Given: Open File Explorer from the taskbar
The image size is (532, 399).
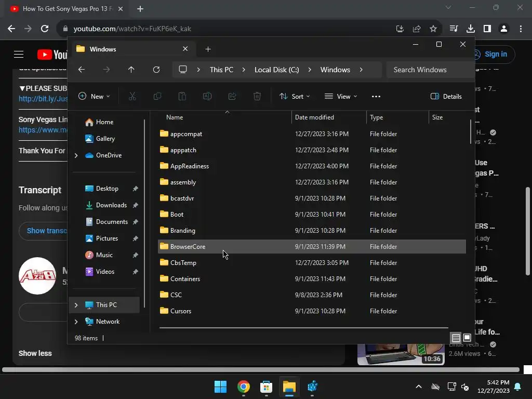Looking at the screenshot, I should tap(289, 387).
